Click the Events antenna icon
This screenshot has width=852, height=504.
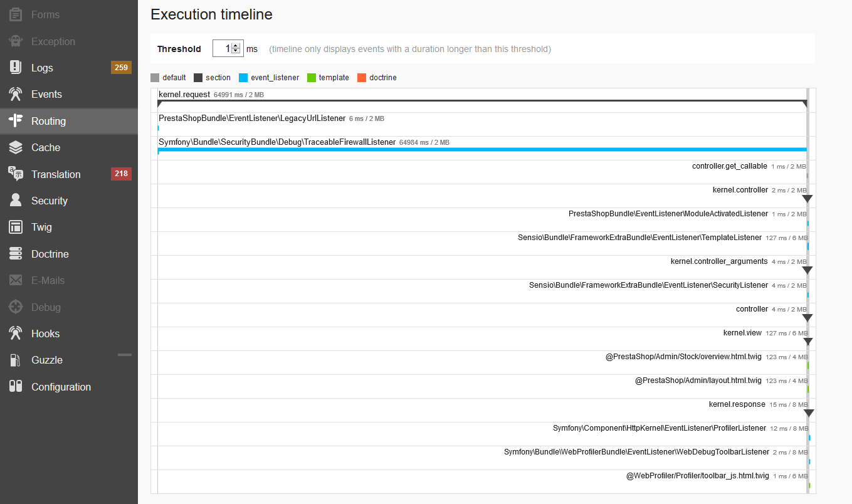(16, 94)
